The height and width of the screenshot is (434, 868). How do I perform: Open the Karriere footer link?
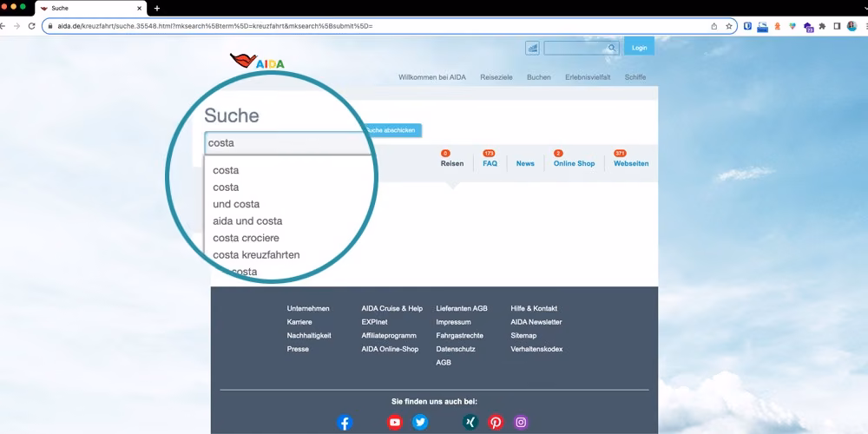299,322
